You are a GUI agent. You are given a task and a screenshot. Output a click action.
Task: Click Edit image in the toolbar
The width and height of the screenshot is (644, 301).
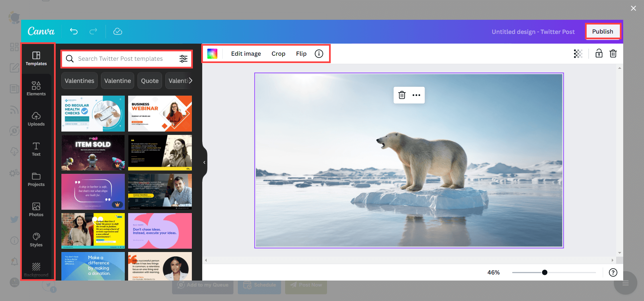coord(246,54)
